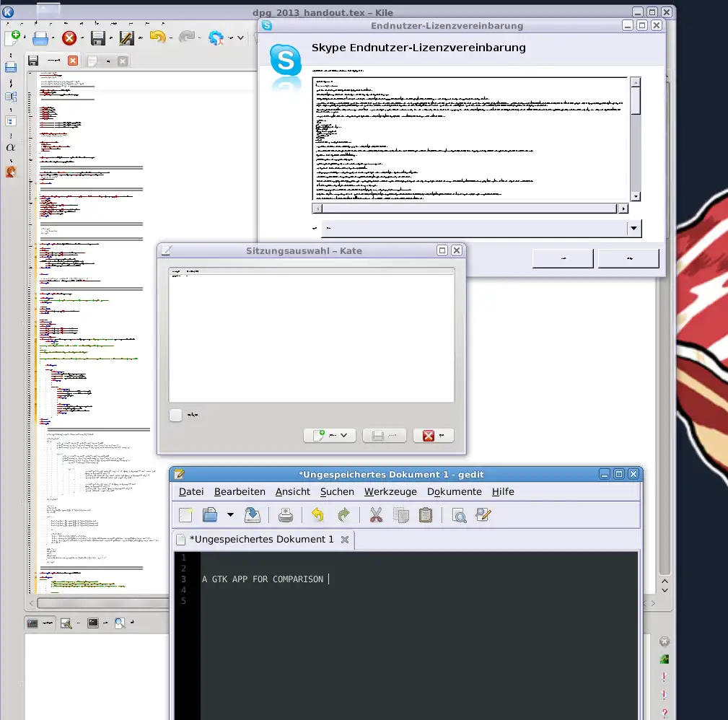Click the New document icon in gedit toolbar
Viewport: 728px width, 720px height.
(x=185, y=515)
